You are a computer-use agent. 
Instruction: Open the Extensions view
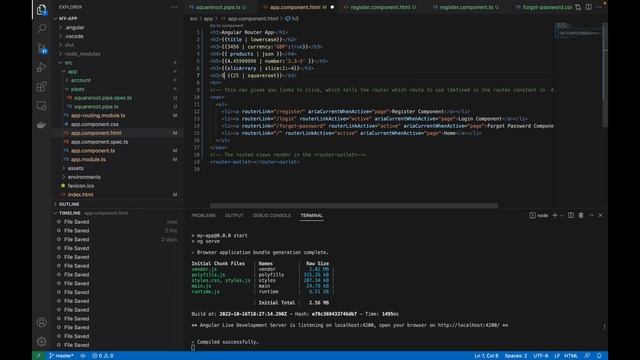pos(42,87)
